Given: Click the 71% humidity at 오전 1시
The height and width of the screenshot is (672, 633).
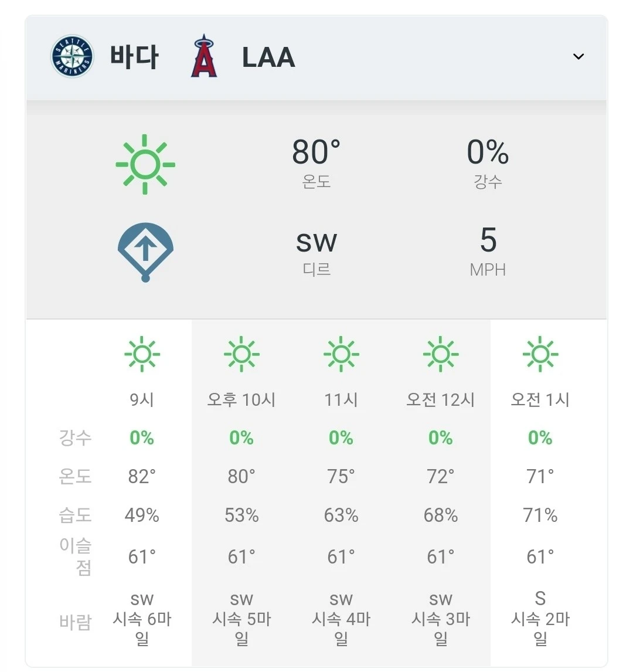Looking at the screenshot, I should 540,515.
